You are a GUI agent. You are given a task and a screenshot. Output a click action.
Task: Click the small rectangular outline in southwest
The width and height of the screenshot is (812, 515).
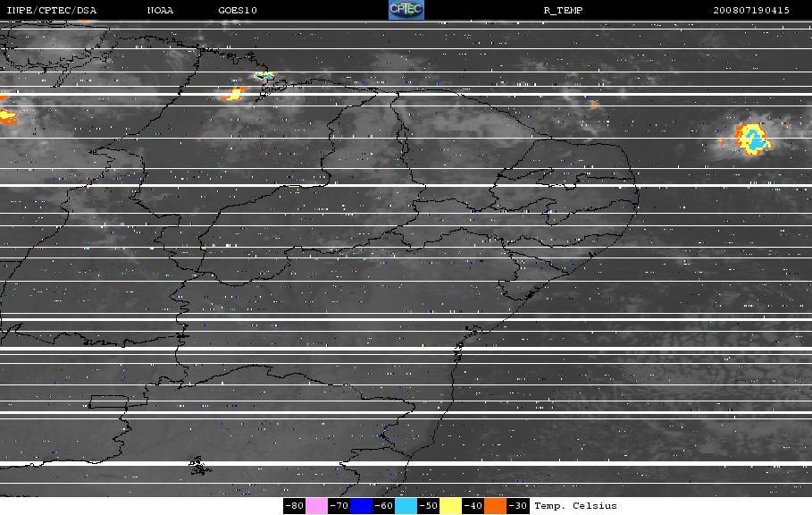108,401
